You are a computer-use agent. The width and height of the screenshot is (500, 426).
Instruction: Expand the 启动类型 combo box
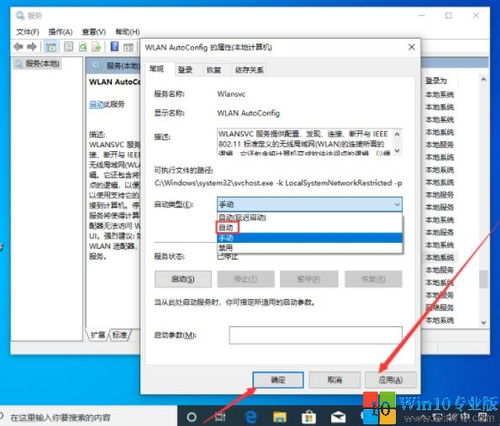coord(310,204)
